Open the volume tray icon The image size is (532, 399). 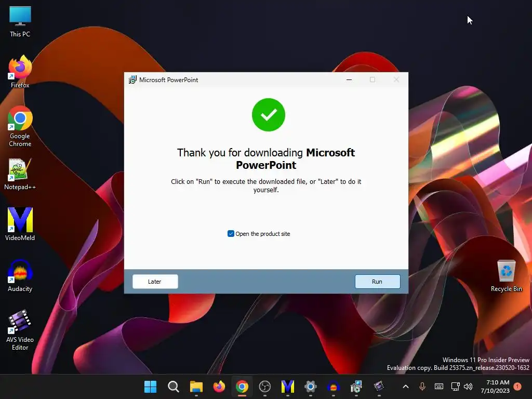pyautogui.click(x=468, y=387)
